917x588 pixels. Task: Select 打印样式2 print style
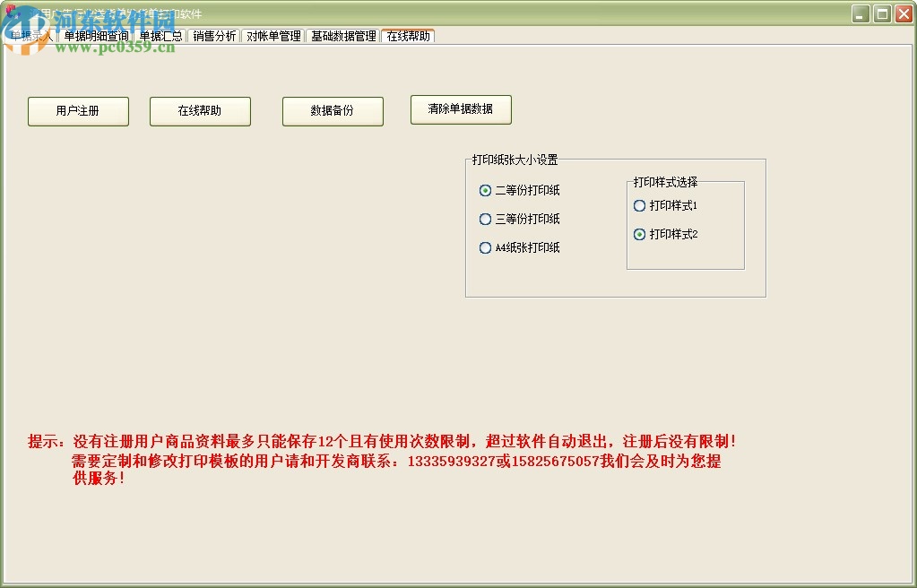pos(665,234)
